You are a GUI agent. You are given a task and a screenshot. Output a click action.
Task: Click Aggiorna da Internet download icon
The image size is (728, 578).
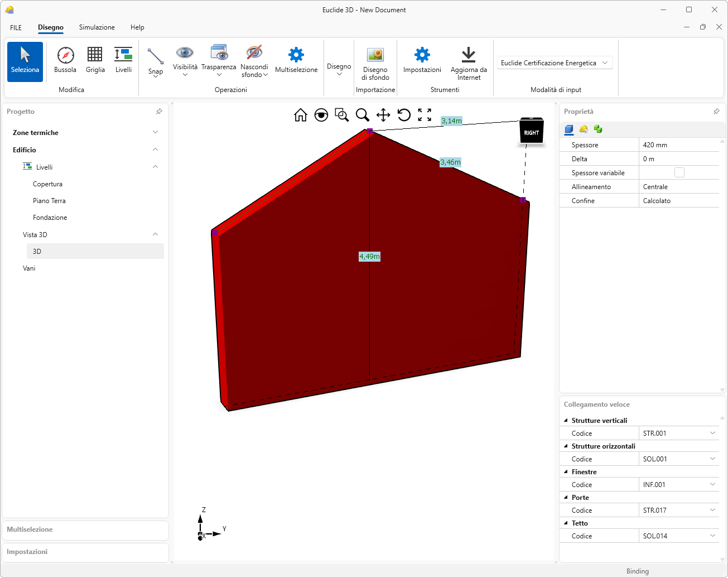(x=469, y=55)
